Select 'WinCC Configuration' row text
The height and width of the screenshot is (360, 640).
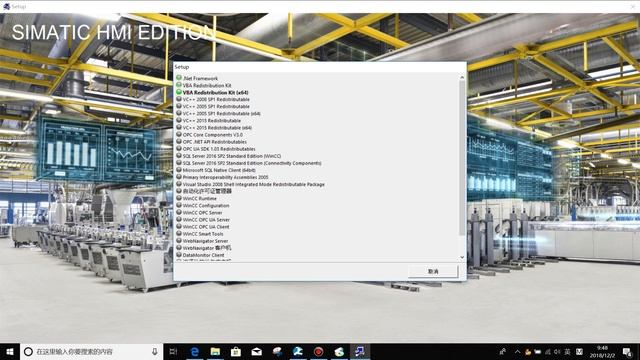click(206, 205)
